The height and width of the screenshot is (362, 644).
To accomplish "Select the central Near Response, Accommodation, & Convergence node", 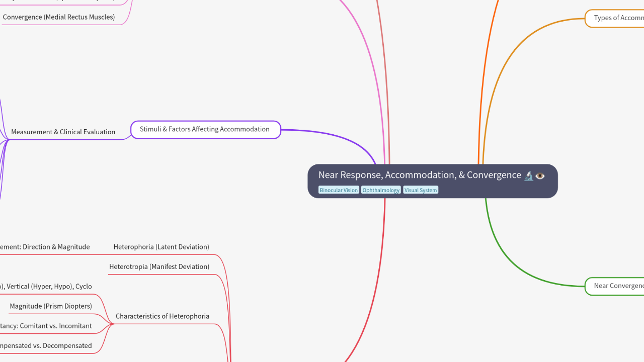I will 433,181.
